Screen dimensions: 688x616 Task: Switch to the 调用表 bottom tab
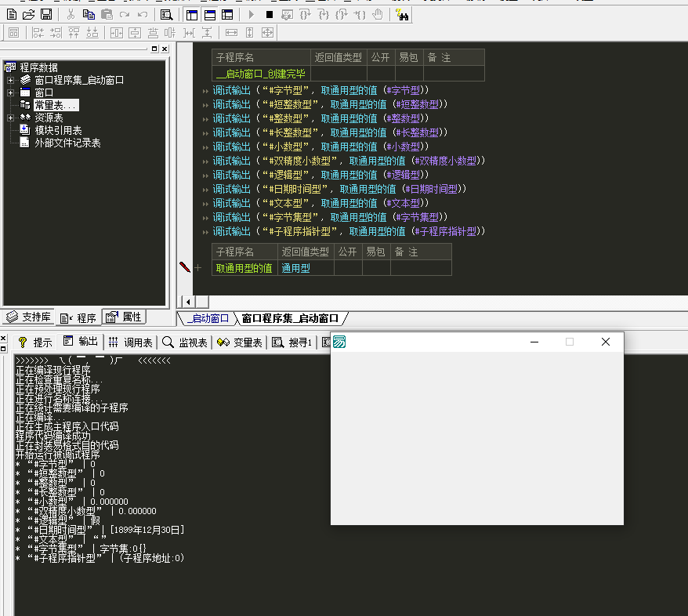[130, 342]
